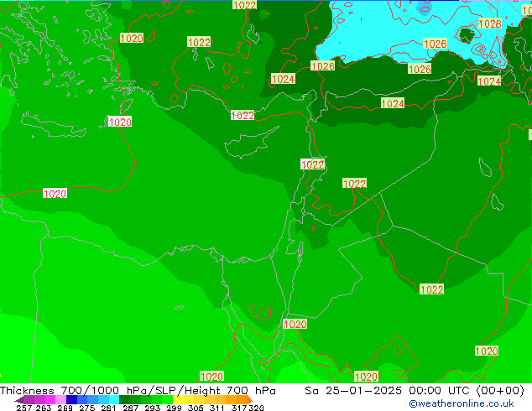This screenshot has height=411, width=532.
Task: Click the legend value 299
Action: 174,408
